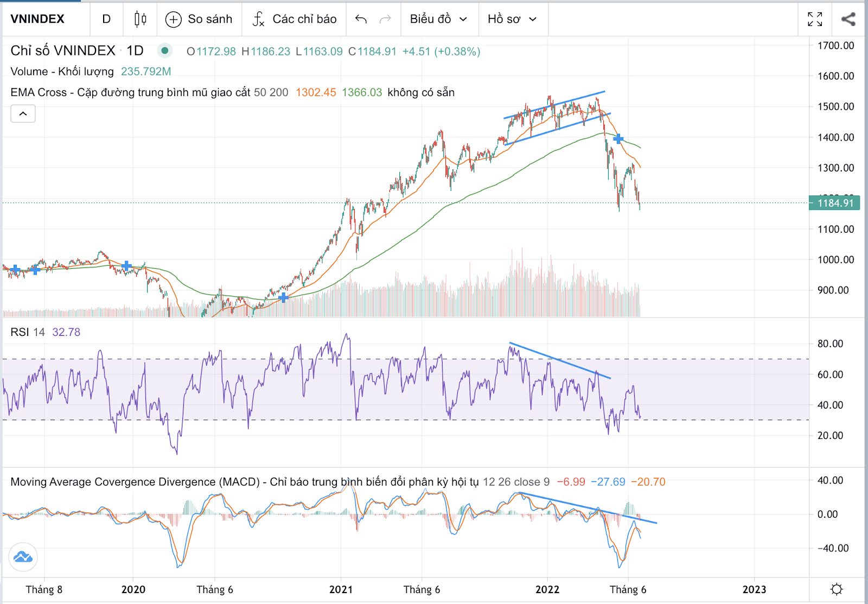The image size is (868, 604).
Task: Click the Compare (So sánh) plus icon
Action: (173, 20)
